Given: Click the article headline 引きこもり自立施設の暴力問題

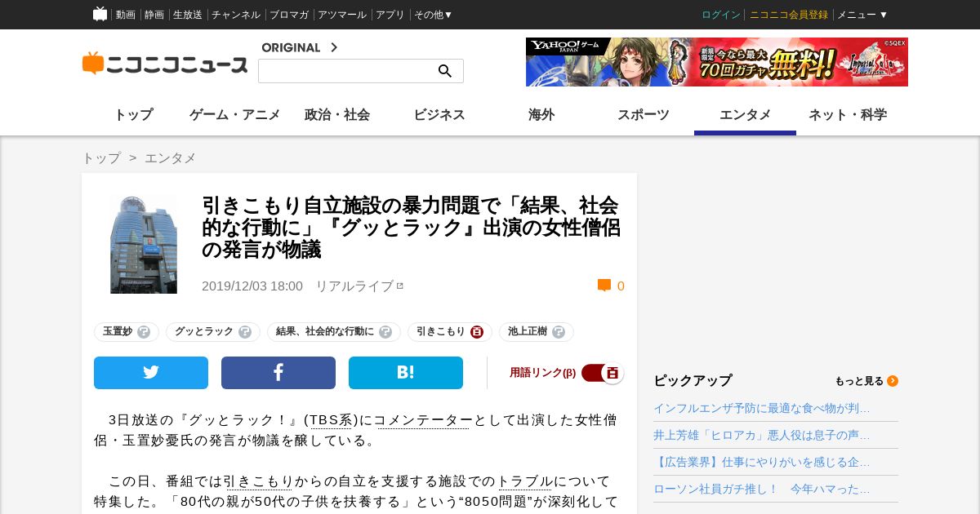Looking at the screenshot, I should coord(410,227).
